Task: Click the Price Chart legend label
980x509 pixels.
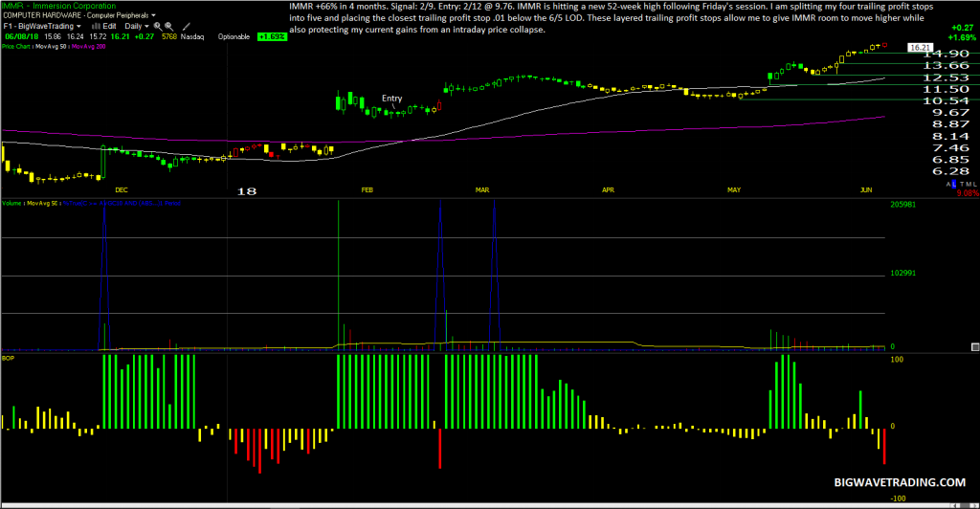Action: tap(15, 46)
